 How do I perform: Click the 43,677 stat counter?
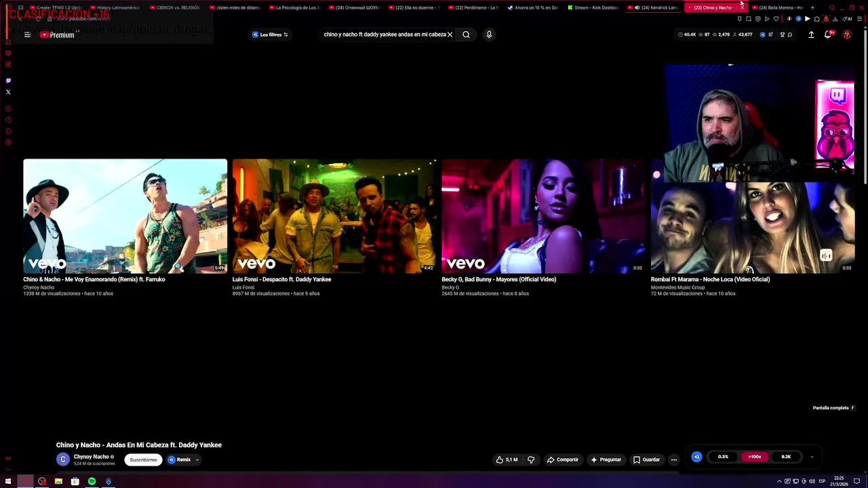(x=743, y=35)
